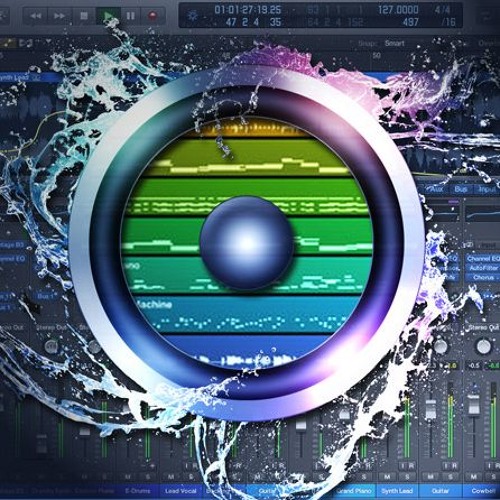
Task: Click the -0.5 level readout on Cowbell strip
Action: coord(474,366)
